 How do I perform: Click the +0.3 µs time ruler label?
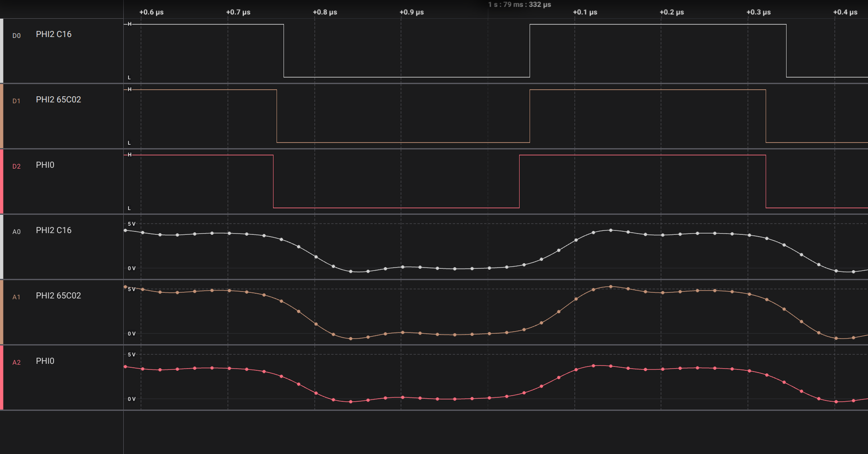[x=758, y=12]
